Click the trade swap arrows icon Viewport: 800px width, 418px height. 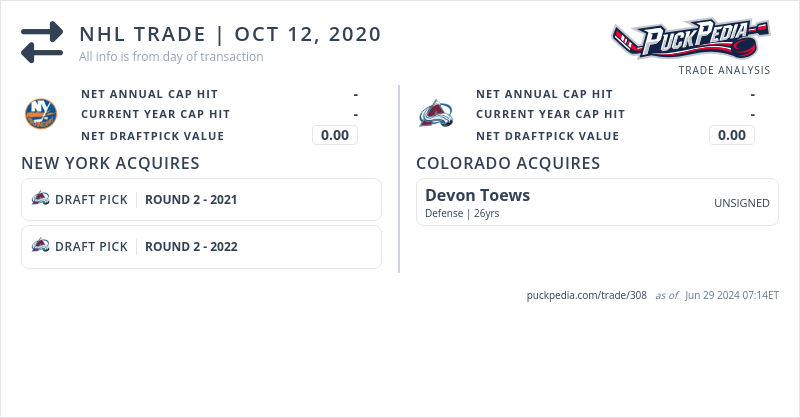coord(42,43)
